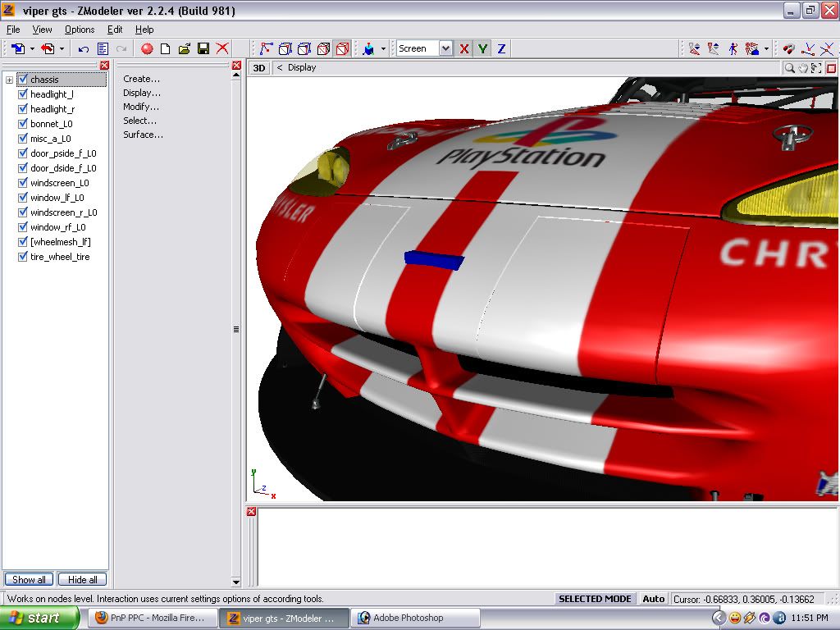Screen dimensions: 840x630
Task: Open the Screen coordinate system dropdown
Action: (445, 49)
